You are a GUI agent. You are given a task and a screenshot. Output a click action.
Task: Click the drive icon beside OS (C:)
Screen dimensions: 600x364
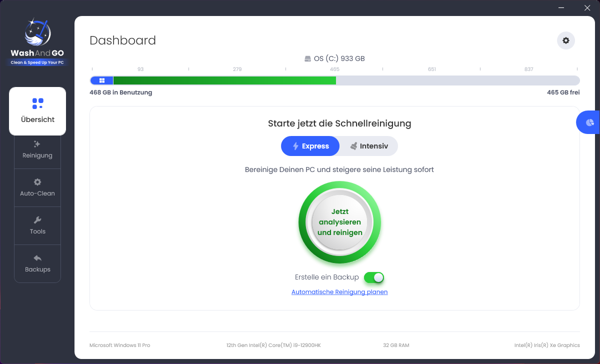(x=308, y=58)
